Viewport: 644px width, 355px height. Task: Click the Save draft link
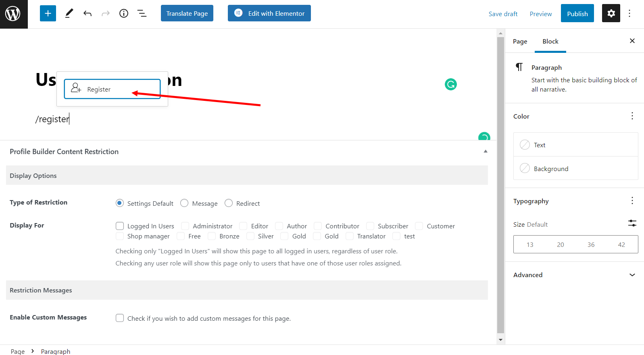click(x=503, y=14)
